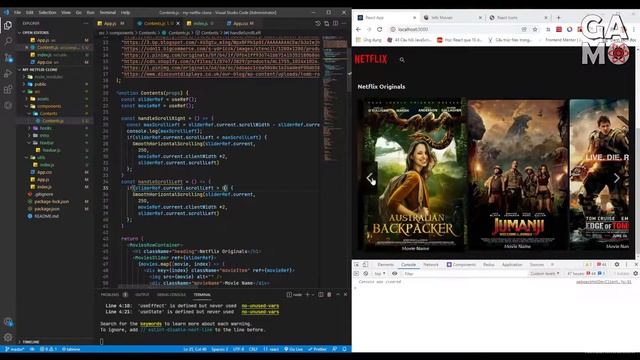Expand public folder in explorer
The height and width of the screenshot is (360, 640).
[x=40, y=84]
